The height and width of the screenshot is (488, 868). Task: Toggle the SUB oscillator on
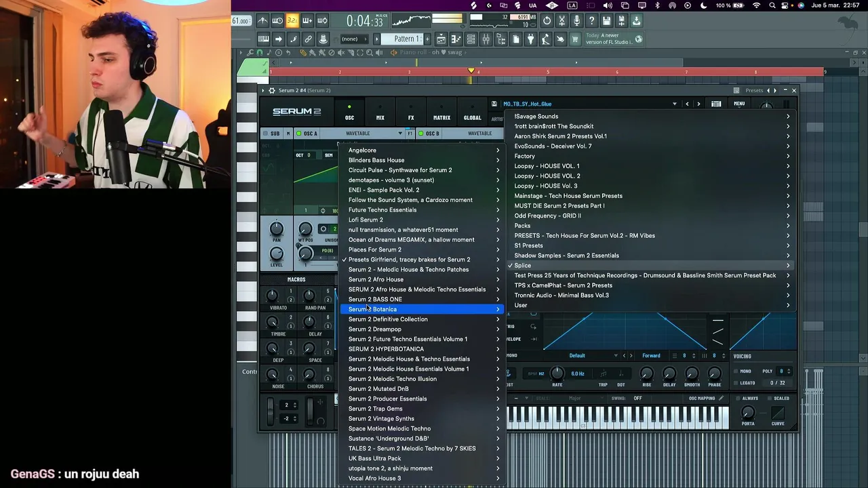pyautogui.click(x=264, y=134)
